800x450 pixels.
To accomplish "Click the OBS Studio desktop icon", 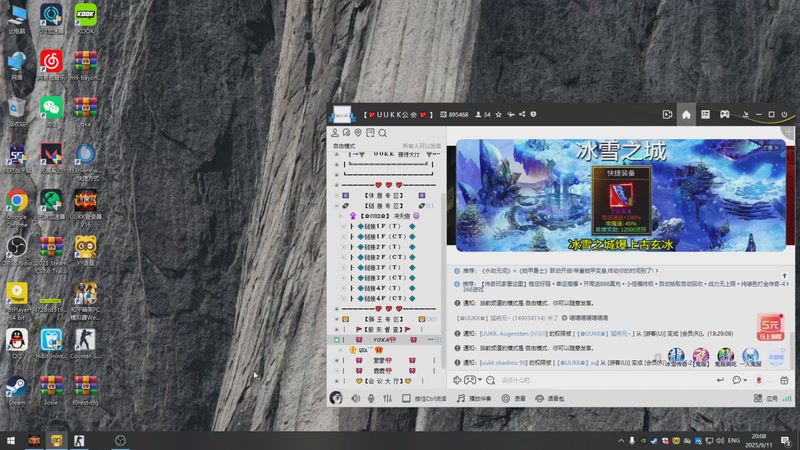I will [x=16, y=252].
